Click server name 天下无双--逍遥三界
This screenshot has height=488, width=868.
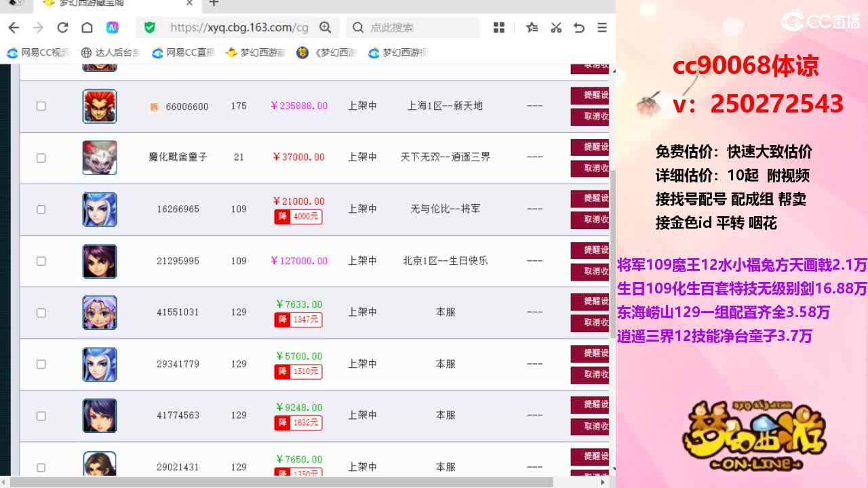click(445, 157)
